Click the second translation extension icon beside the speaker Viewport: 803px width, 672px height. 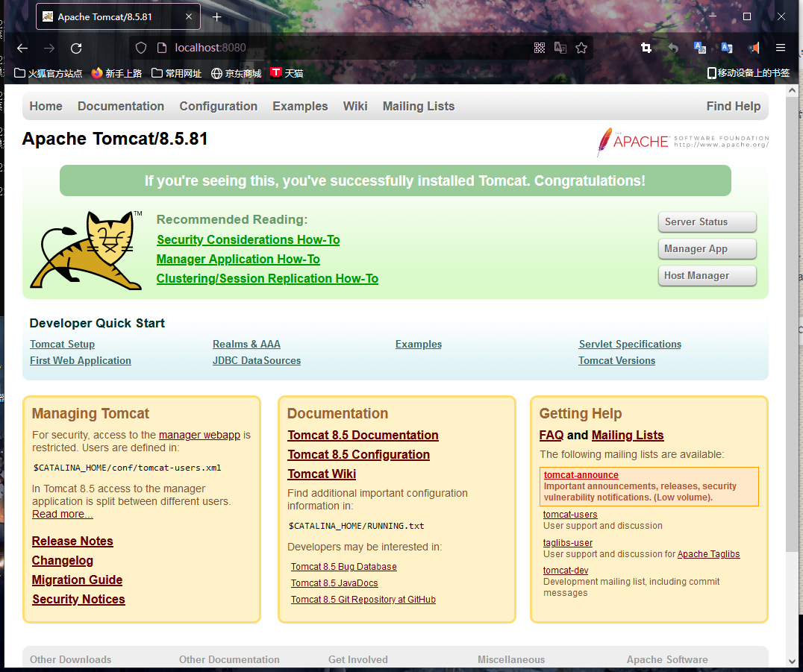(x=727, y=48)
